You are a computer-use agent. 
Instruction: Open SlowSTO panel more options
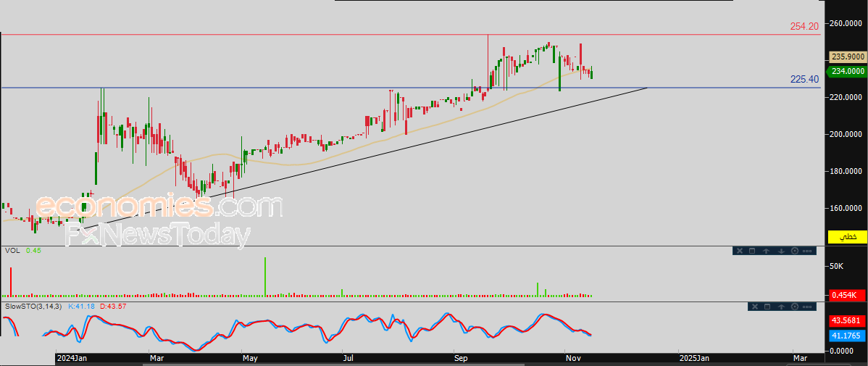807,307
